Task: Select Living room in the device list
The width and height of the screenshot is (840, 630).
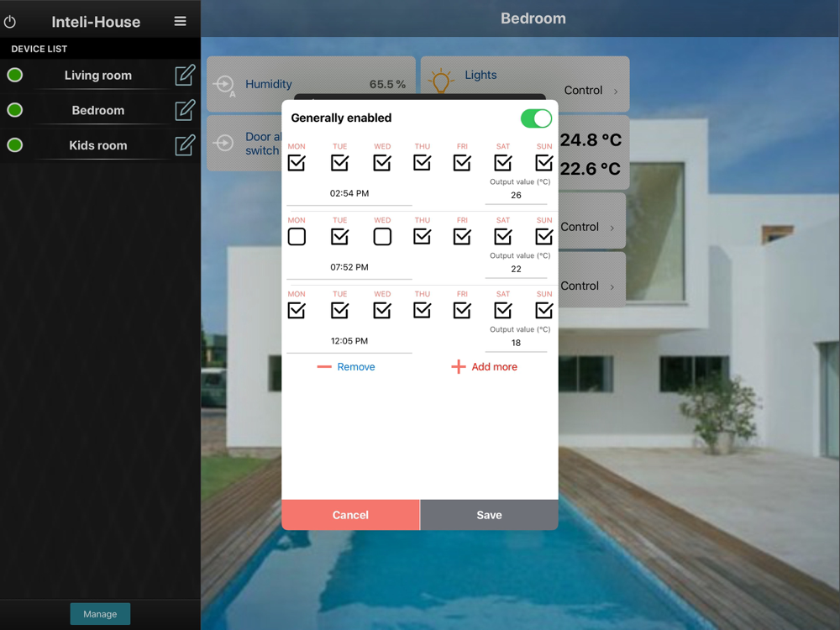Action: coord(98,76)
